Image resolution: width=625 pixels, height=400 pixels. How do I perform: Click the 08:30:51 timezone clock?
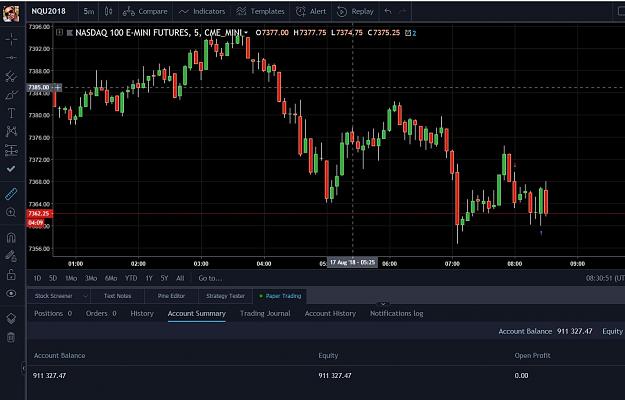click(605, 278)
